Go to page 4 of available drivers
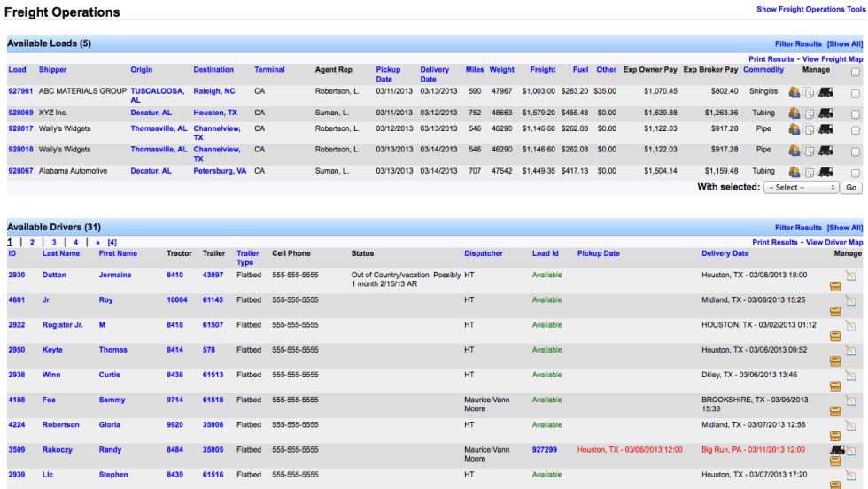Image resolution: width=868 pixels, height=489 pixels. [x=75, y=242]
